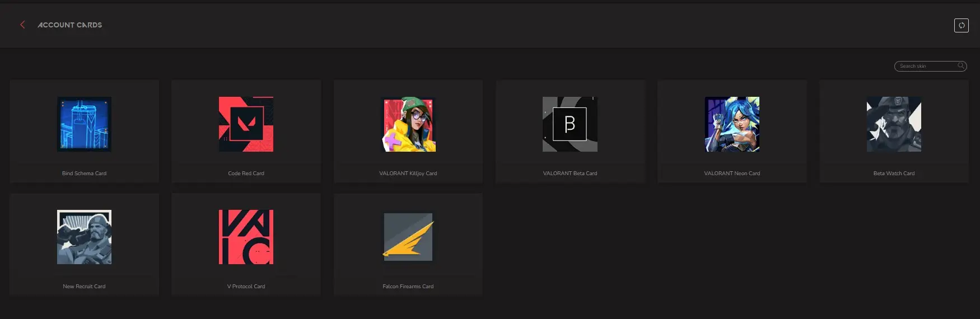Click the magnifier icon in search box
This screenshot has height=319, width=980.
click(961, 66)
